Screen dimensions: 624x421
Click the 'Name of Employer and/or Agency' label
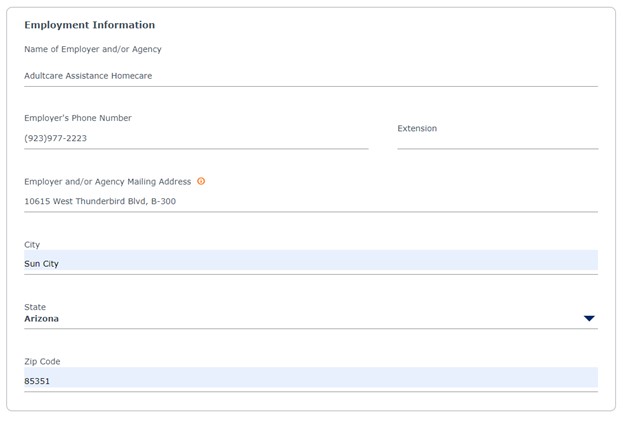point(93,49)
